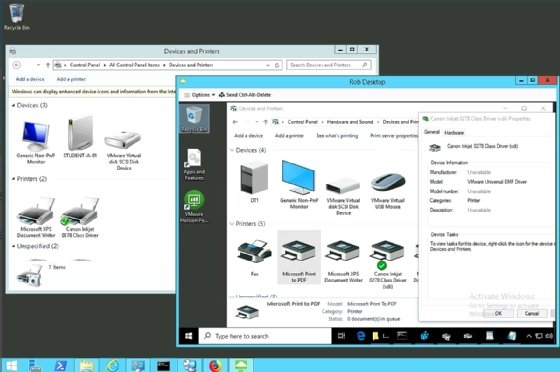
Task: Click the enhanced device icons information bar
Action: (93, 92)
